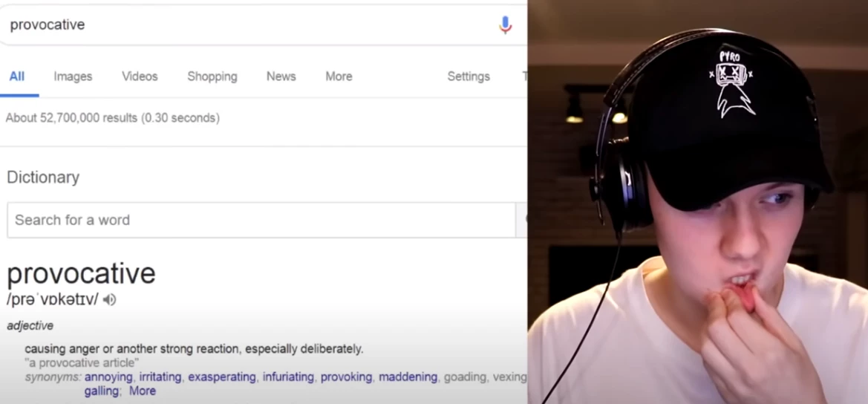Select the All results tab
868x404 pixels.
coord(17,76)
